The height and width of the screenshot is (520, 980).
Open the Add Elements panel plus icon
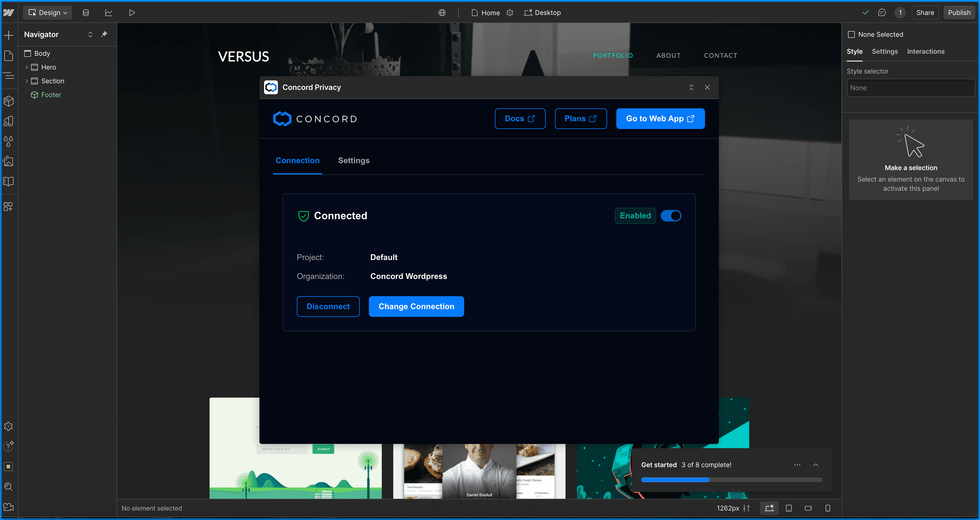click(x=8, y=35)
